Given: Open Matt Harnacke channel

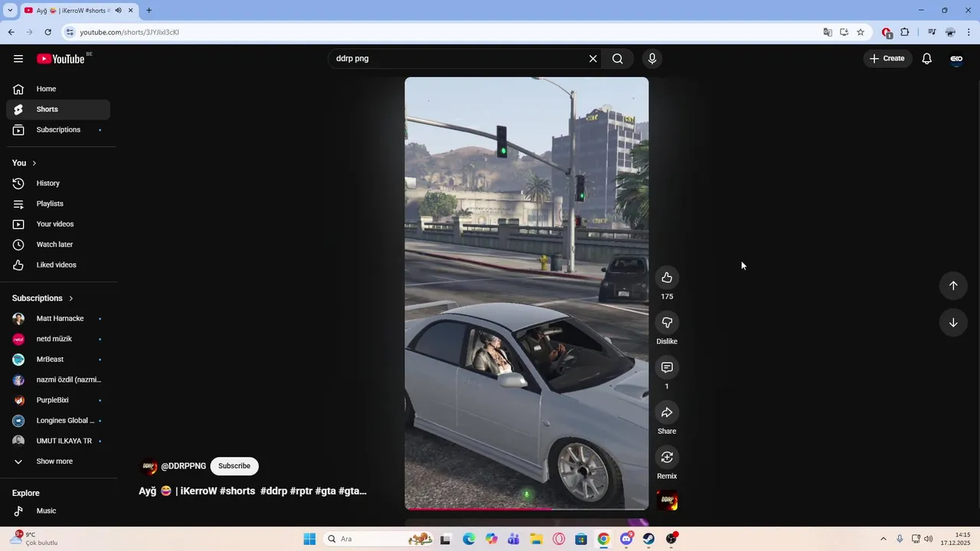Looking at the screenshot, I should (x=58, y=318).
